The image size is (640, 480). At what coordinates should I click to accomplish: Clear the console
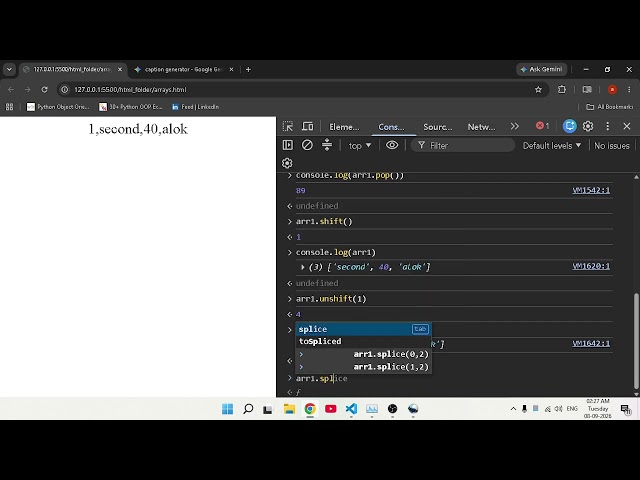pos(307,145)
